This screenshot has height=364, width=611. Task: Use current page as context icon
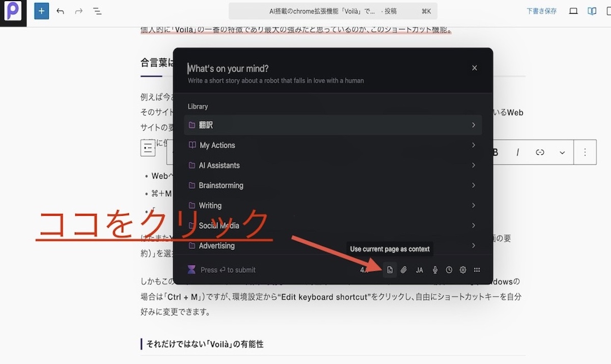(390, 270)
